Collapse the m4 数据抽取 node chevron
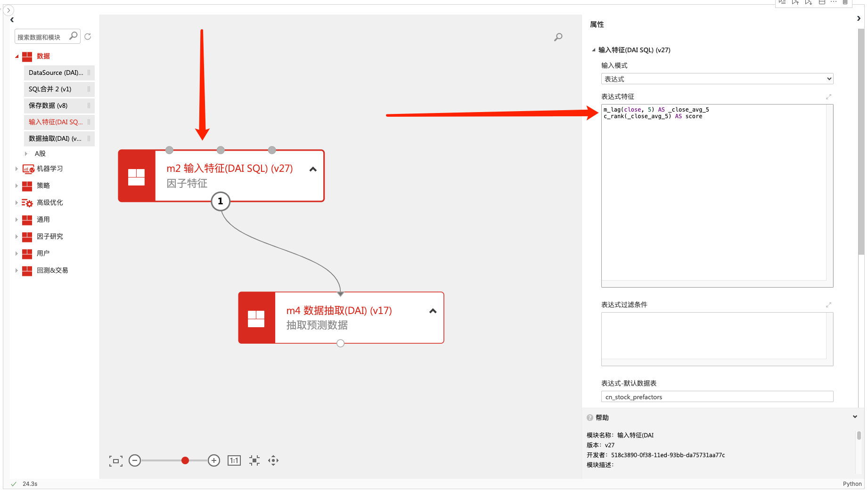The image size is (868, 492). pos(433,311)
